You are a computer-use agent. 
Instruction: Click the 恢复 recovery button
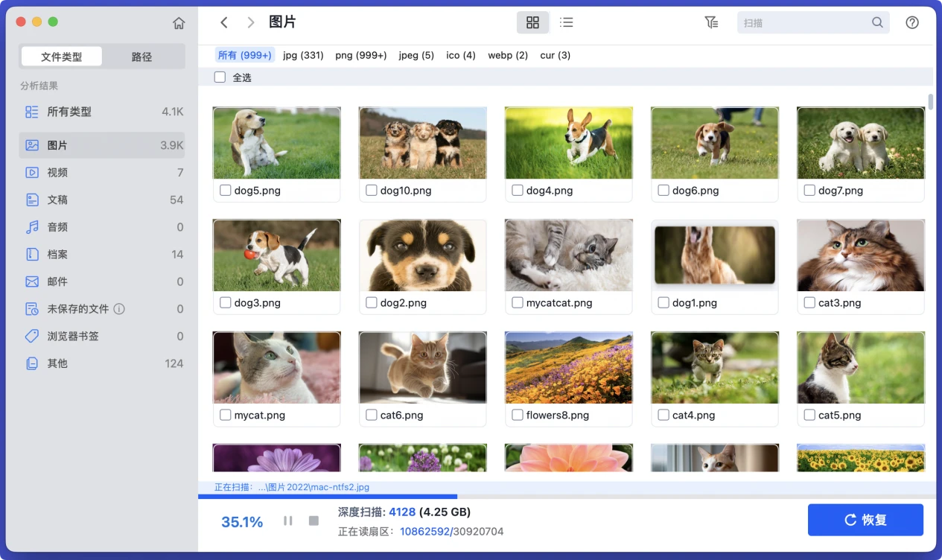(x=865, y=520)
